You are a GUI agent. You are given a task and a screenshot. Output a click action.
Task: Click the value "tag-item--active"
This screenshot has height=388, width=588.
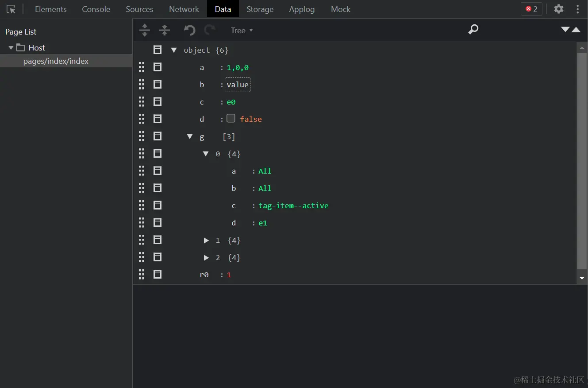[x=293, y=206]
